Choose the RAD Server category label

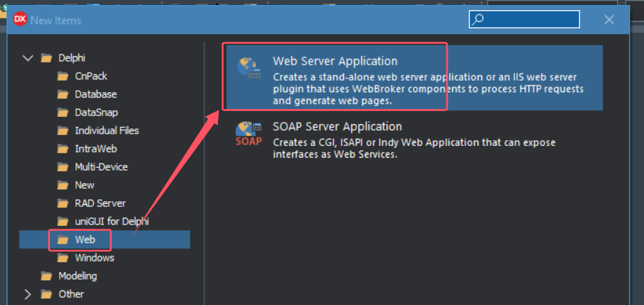tap(100, 203)
